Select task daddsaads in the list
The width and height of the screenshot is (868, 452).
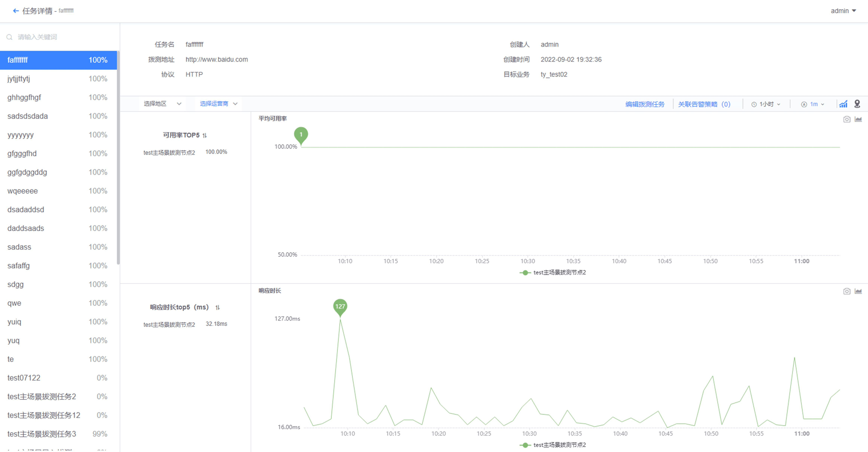point(58,228)
